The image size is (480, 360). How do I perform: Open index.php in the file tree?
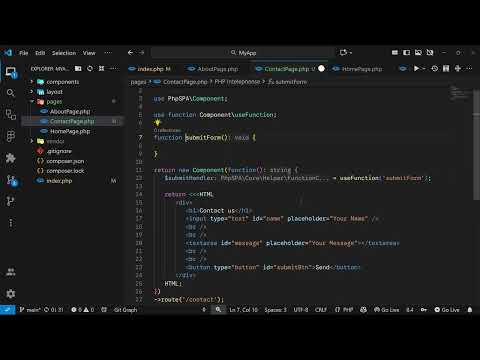pos(59,181)
